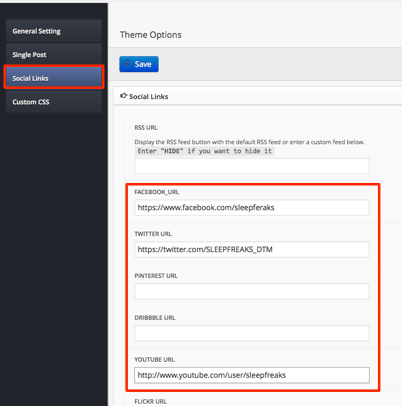The height and width of the screenshot is (406, 402).
Task: Click the blue Save button
Action: pyautogui.click(x=139, y=64)
